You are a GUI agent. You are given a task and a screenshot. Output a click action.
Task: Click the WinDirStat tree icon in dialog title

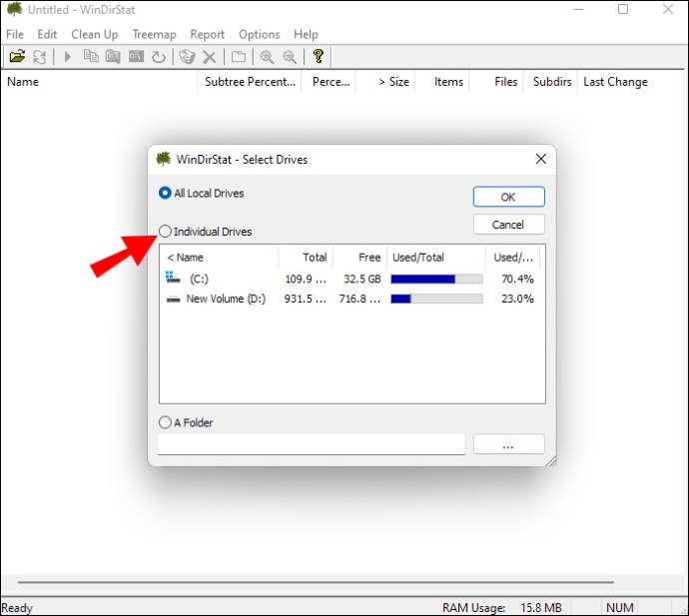[x=164, y=159]
